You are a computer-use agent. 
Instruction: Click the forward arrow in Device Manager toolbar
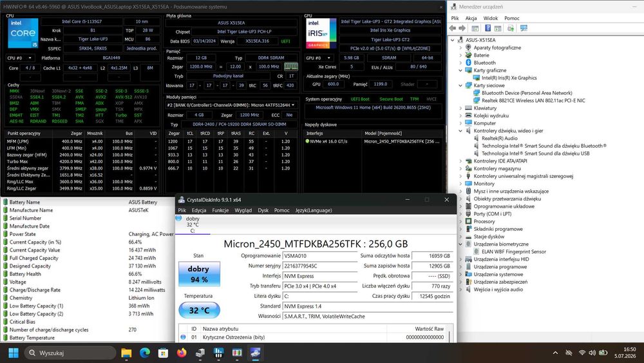click(462, 28)
